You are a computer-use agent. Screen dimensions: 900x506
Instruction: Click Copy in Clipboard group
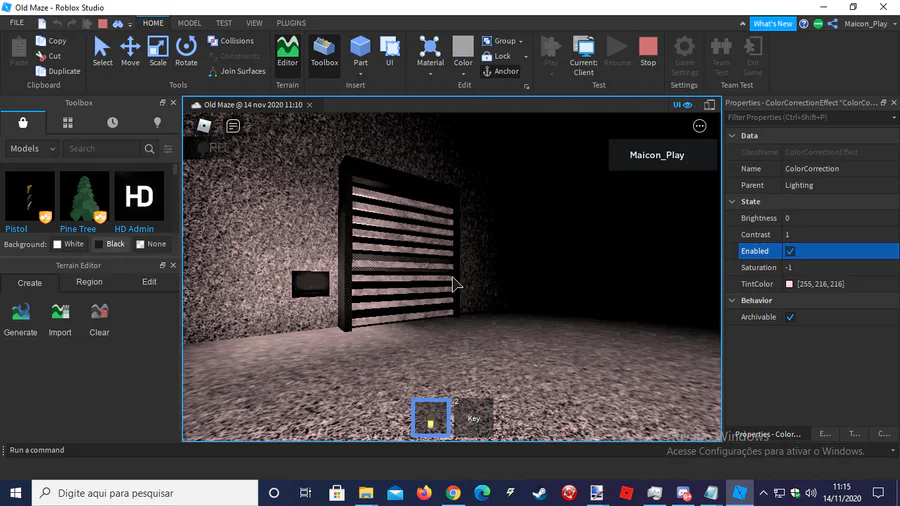51,41
